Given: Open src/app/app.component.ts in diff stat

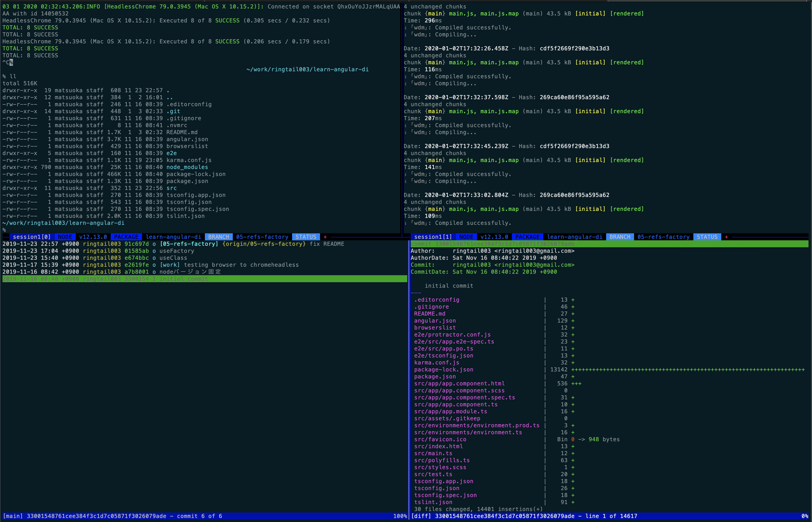Looking at the screenshot, I should (456, 404).
